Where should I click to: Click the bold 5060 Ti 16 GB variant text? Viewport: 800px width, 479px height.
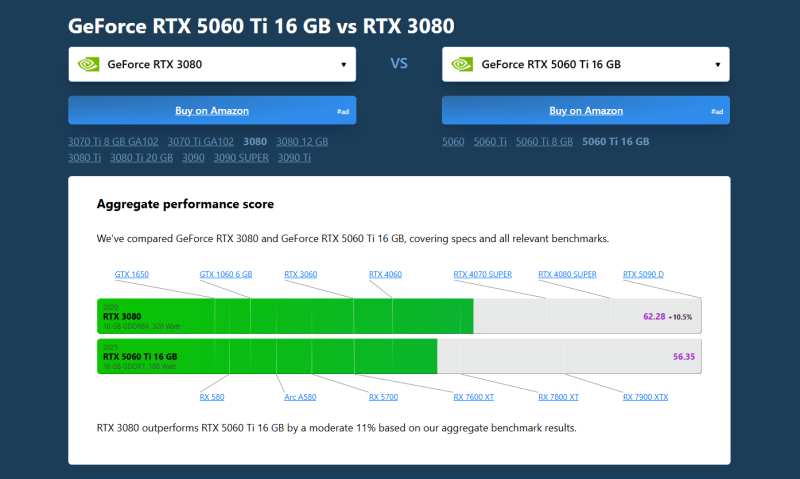pos(616,141)
